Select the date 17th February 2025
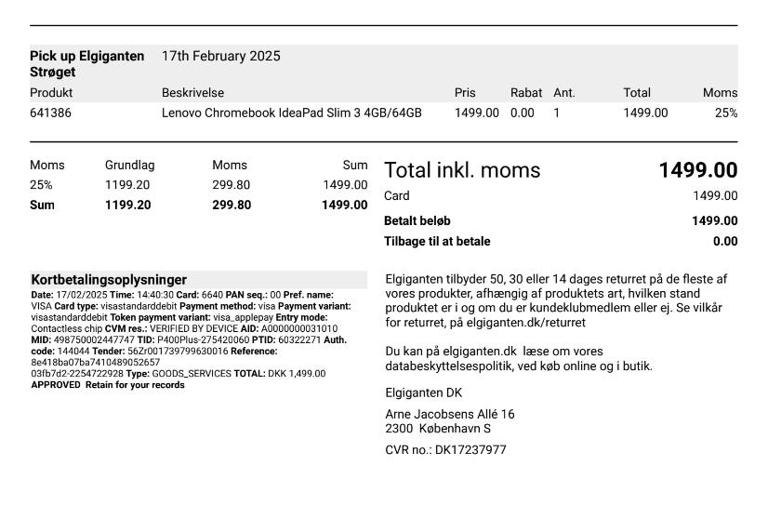Screen dimensions: 768x532 [x=221, y=56]
